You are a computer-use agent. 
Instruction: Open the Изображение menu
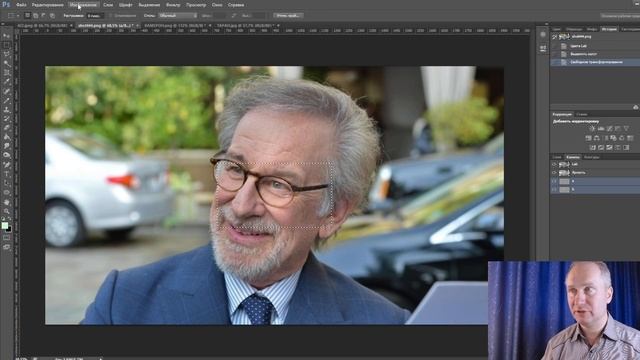click(83, 5)
